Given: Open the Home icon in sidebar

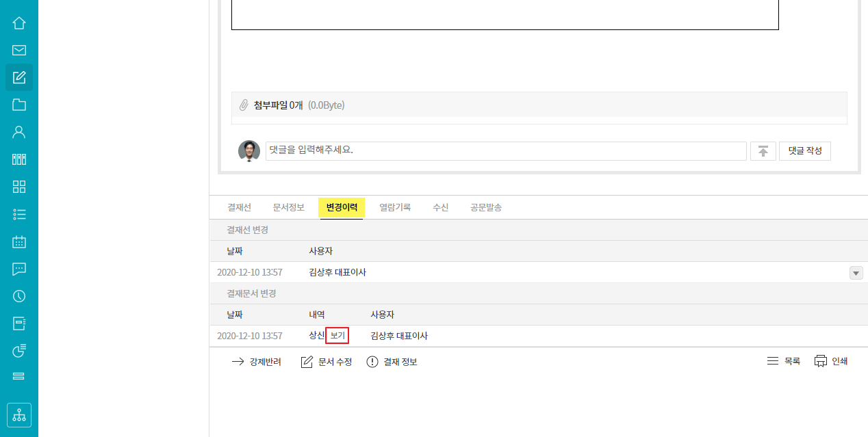Looking at the screenshot, I should pyautogui.click(x=19, y=23).
